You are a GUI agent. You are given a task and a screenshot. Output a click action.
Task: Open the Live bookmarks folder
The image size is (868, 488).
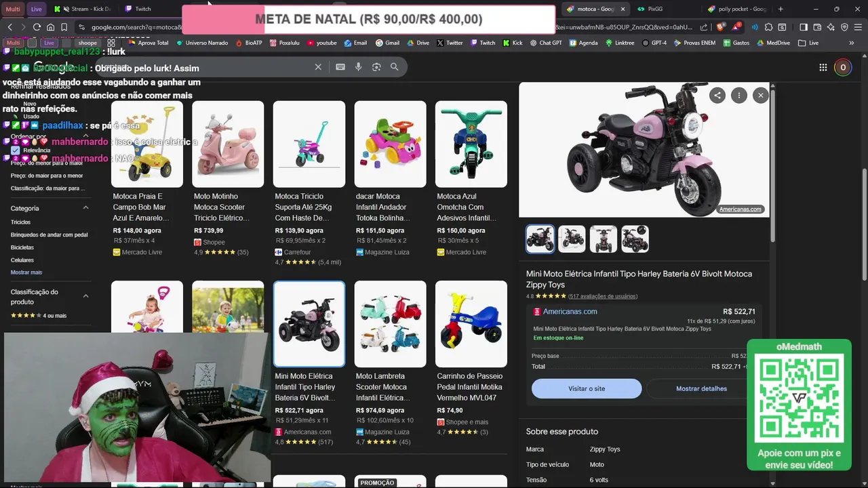pos(808,43)
